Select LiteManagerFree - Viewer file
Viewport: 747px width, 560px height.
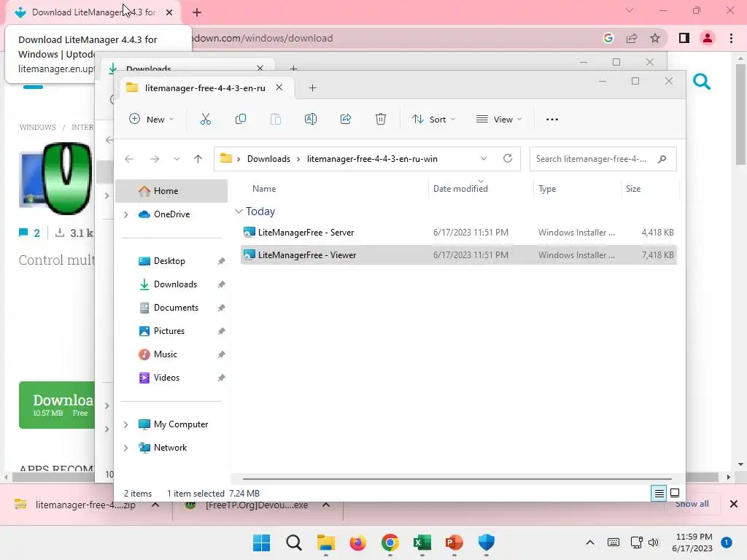click(458, 255)
